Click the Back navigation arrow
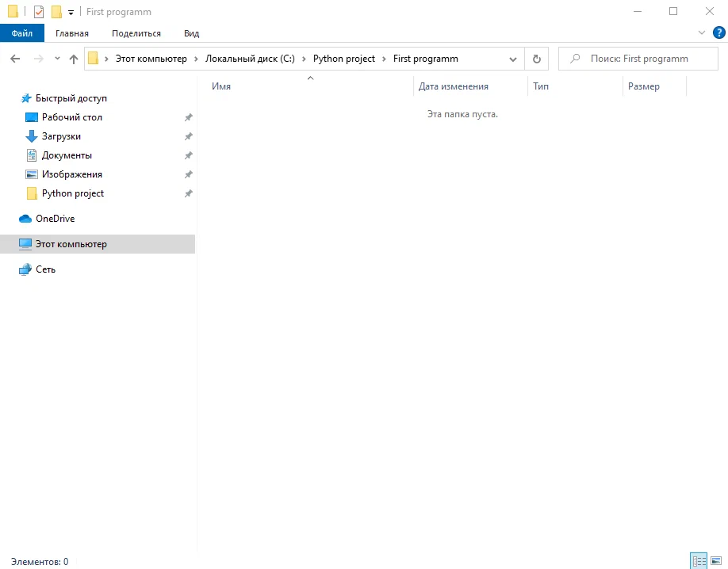Viewport: 728px width, 569px height. point(15,59)
